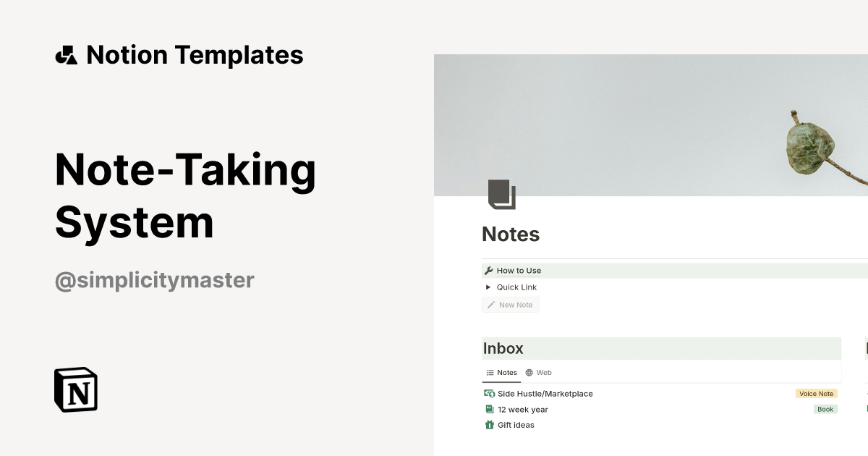The image size is (868, 456).
Task: Click the wrench icon beside How to Use
Action: click(x=488, y=270)
